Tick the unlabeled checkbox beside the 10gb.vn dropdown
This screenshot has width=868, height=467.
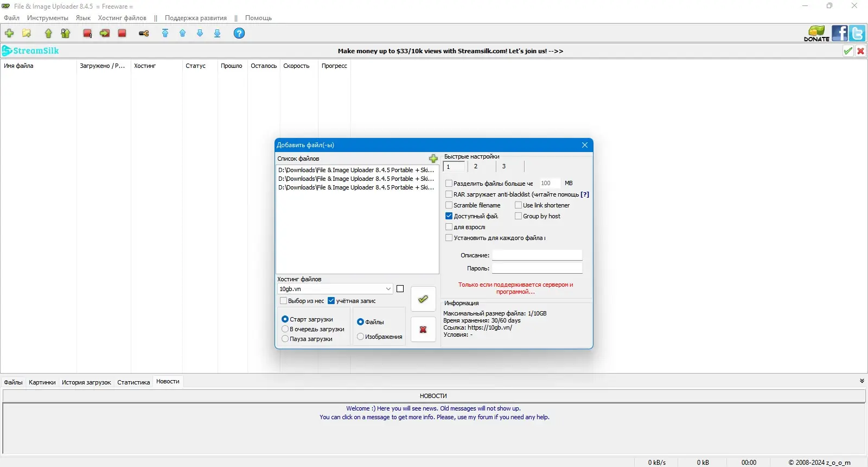click(400, 289)
